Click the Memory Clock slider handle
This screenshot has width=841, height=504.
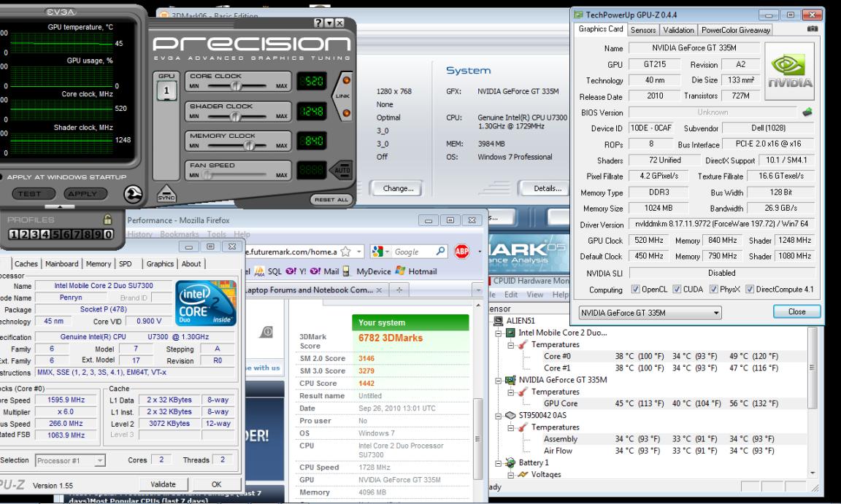(249, 145)
